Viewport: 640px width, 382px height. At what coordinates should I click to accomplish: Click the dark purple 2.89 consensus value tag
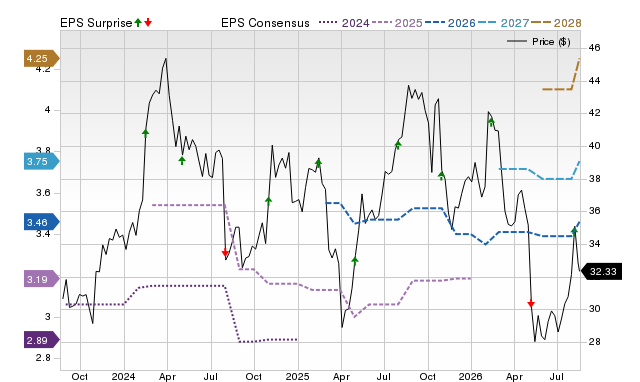tap(41, 340)
